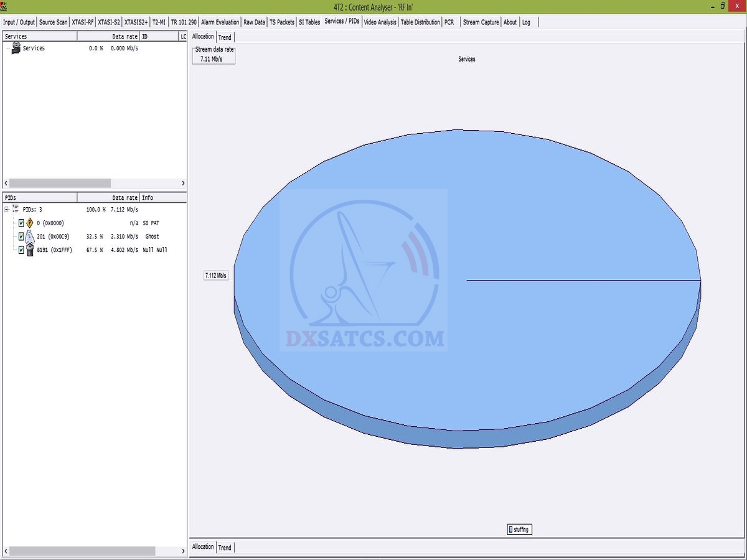Click the Null PID trash can icon

(29, 250)
